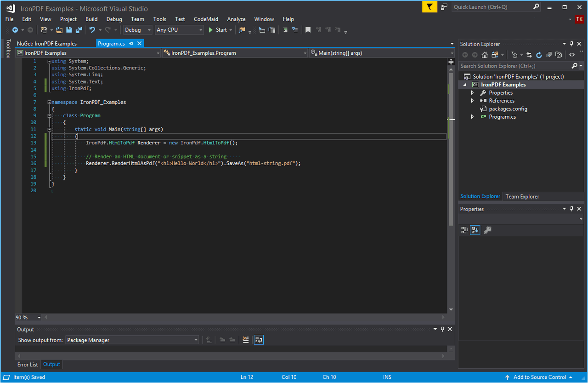The width and height of the screenshot is (588, 383).
Task: Open the IronPDF Examples project navigation dropdown
Action: (x=88, y=53)
